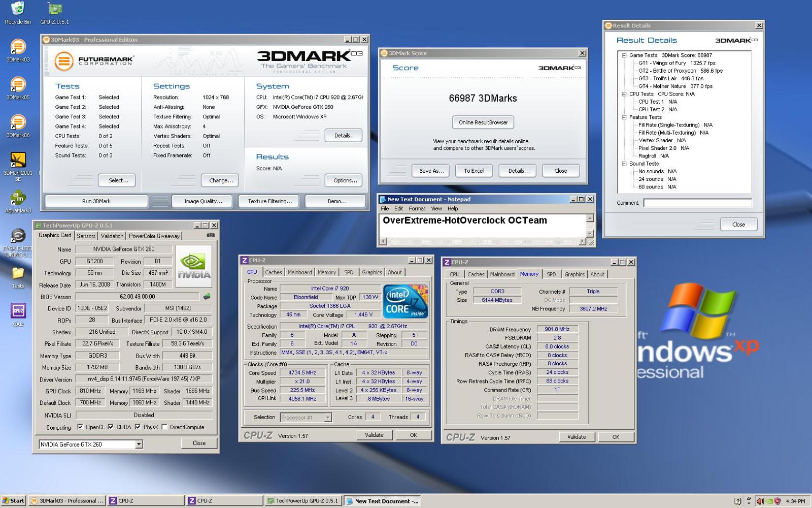Image resolution: width=812 pixels, height=508 pixels.
Task: Click the BIOS save chip icon in GPU-Z
Action: pyautogui.click(x=207, y=296)
